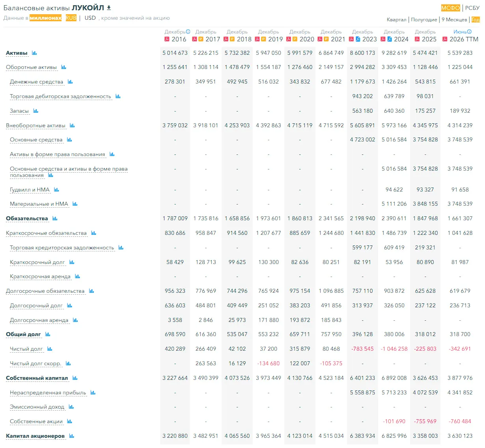Click chart icon next to Запасы
Screen dimensions: 485x448
pyautogui.click(x=36, y=111)
